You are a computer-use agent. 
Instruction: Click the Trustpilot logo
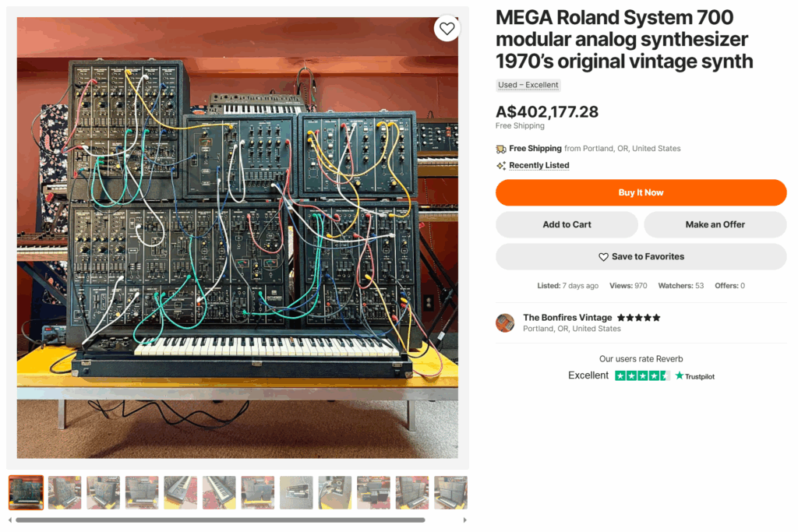coord(694,376)
